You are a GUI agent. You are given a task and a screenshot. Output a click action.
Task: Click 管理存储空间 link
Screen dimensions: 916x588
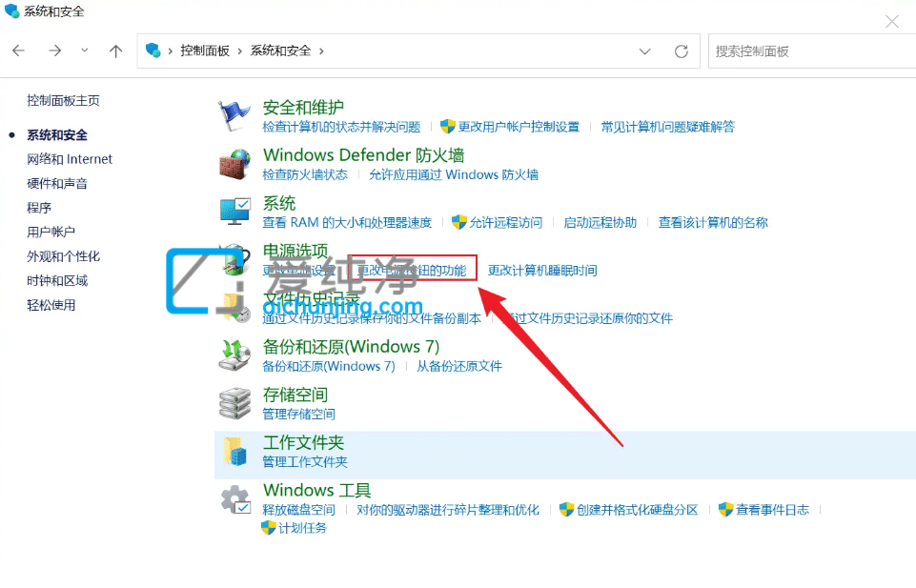298,414
